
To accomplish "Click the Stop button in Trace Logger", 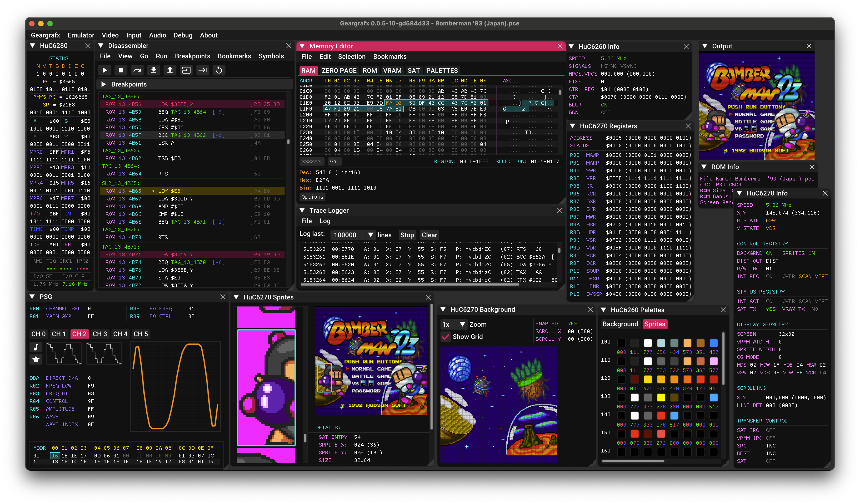I will click(407, 235).
